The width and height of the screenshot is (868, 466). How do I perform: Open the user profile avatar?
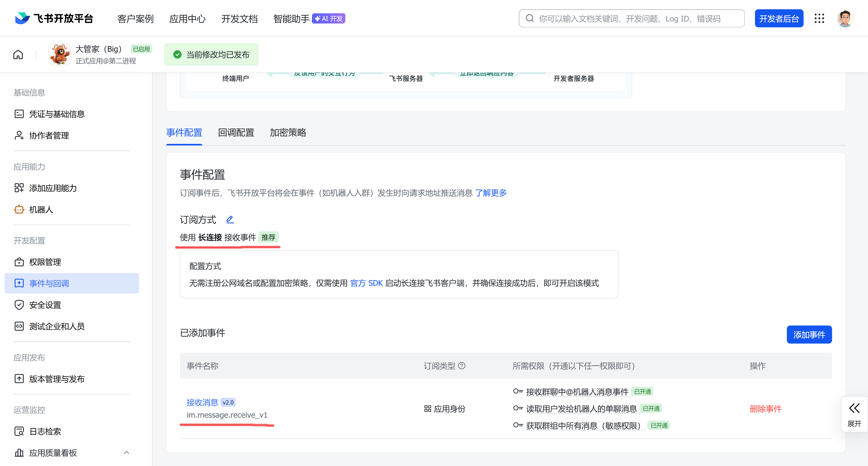pos(845,18)
